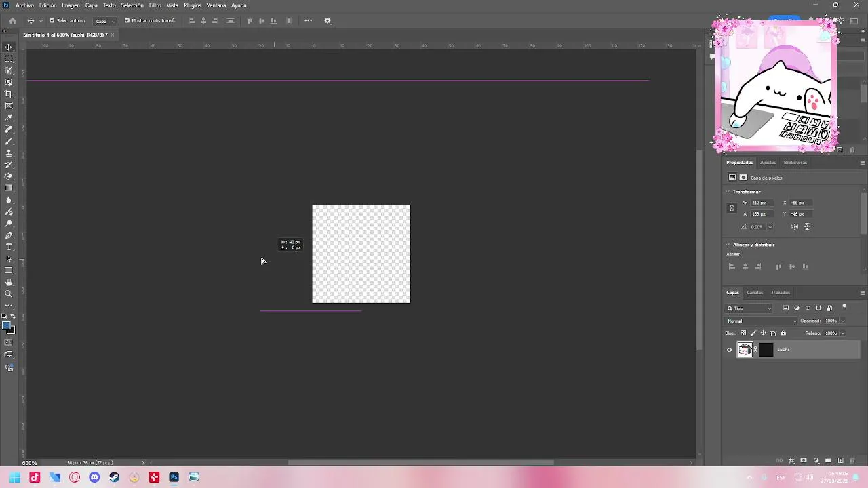
Task: Filter layers by smart objects icon
Action: pos(829,308)
